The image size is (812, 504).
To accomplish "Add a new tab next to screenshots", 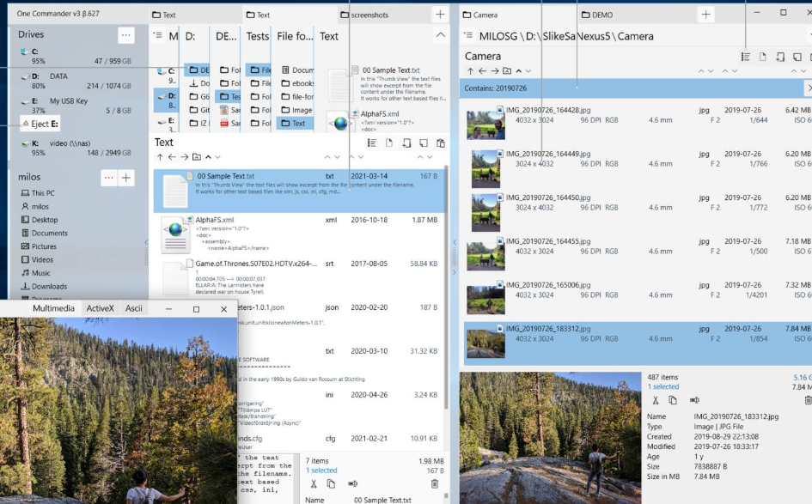I will point(440,15).
